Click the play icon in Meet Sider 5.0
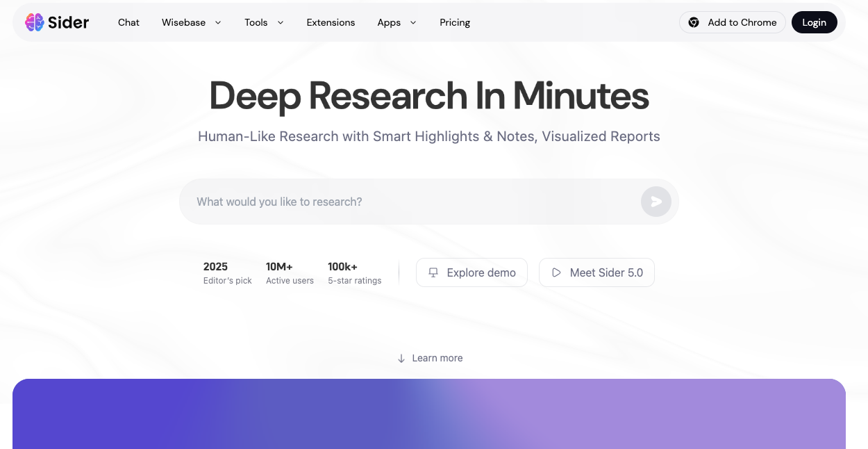This screenshot has height=449, width=868. click(x=556, y=272)
